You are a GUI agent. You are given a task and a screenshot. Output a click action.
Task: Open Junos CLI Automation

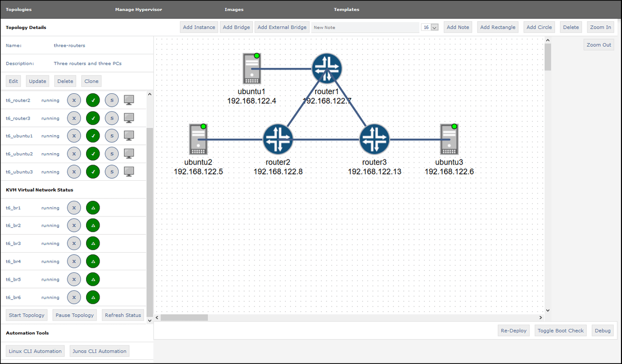99,351
